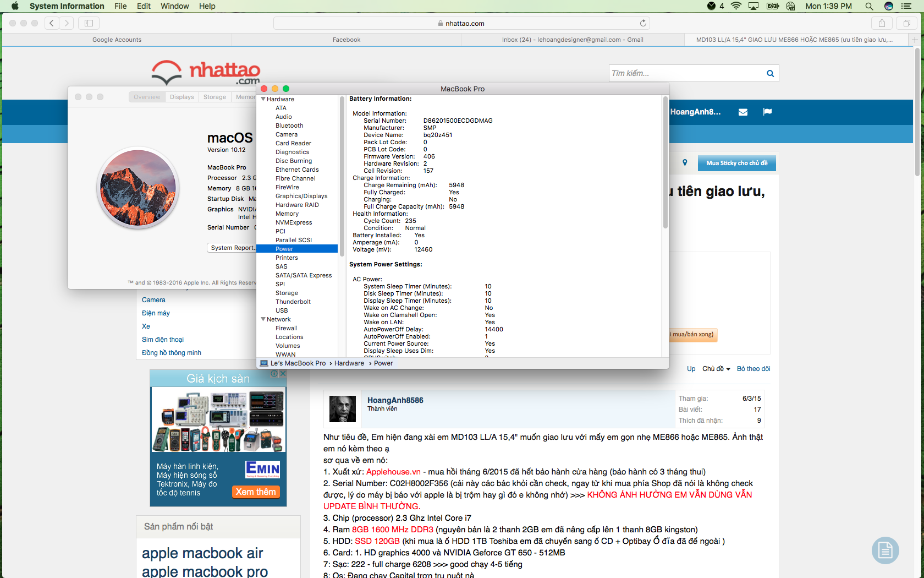Click the alerts flag icon
The height and width of the screenshot is (578, 924).
coord(767,112)
